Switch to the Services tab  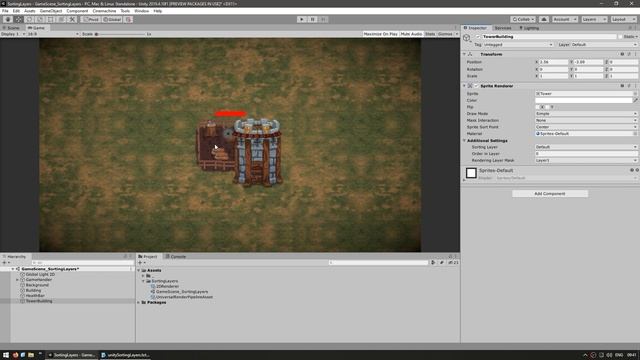[503, 28]
